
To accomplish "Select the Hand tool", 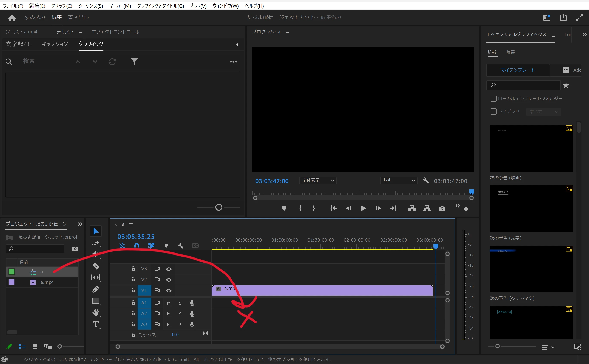I will tap(96, 313).
